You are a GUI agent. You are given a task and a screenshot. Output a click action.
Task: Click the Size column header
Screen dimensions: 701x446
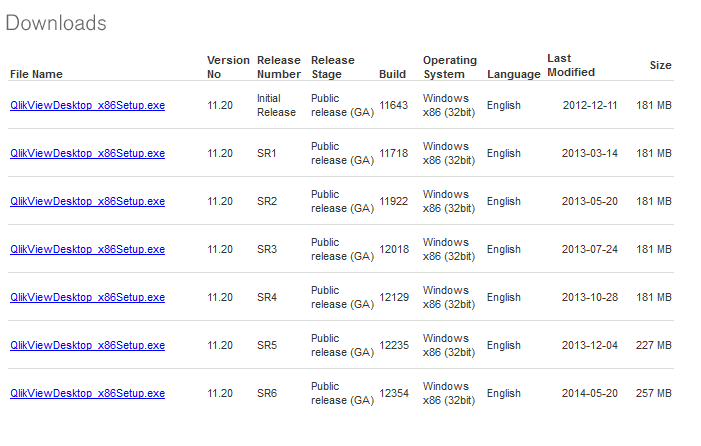coord(660,65)
